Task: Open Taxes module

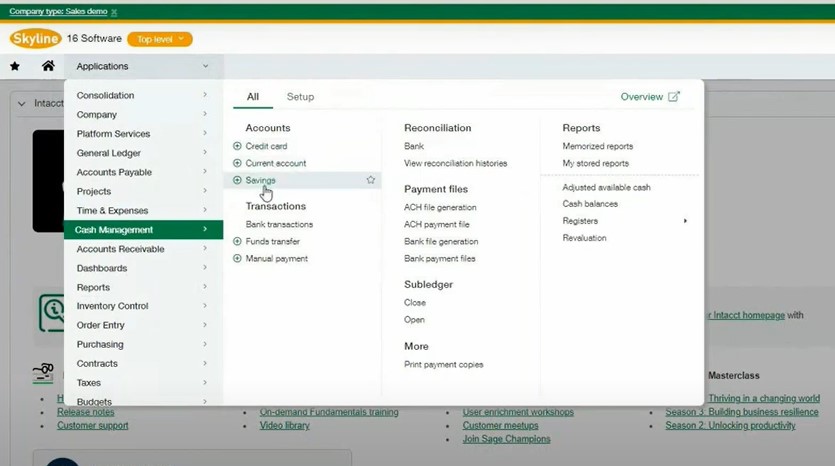Action: click(x=143, y=382)
